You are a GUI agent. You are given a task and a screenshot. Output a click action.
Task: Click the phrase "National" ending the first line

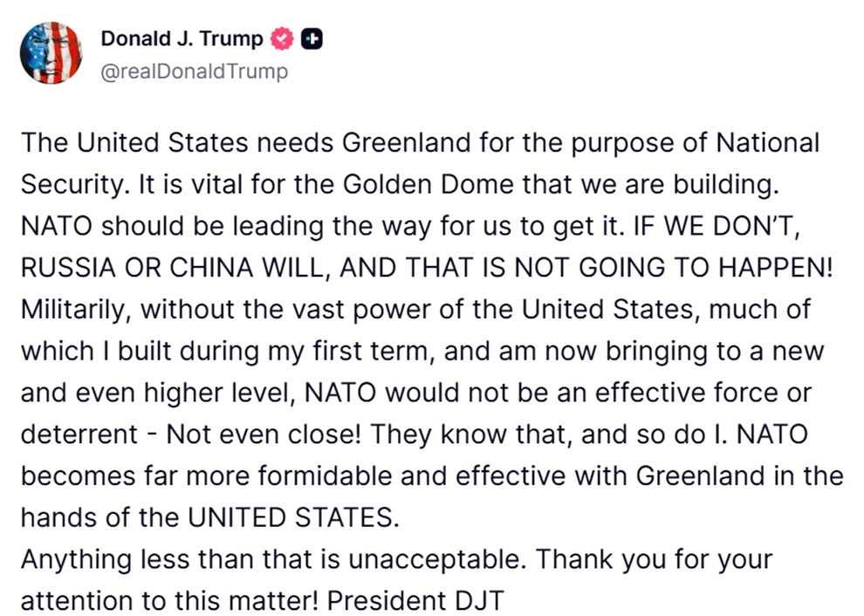(767, 142)
